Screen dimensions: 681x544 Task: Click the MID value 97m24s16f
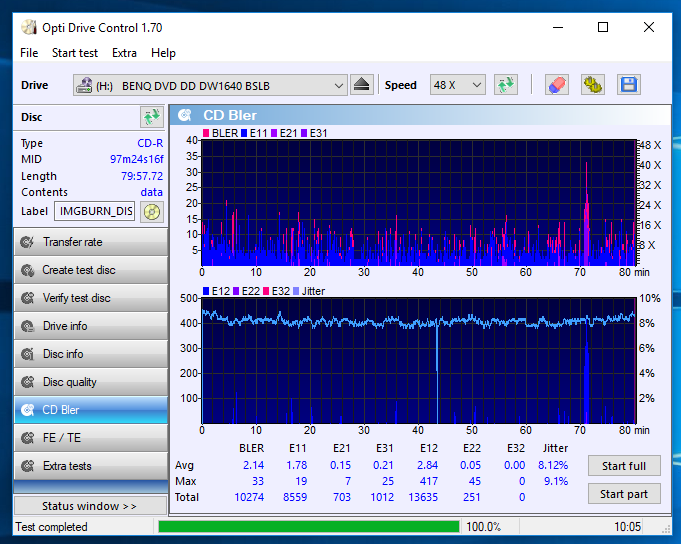coord(136,159)
